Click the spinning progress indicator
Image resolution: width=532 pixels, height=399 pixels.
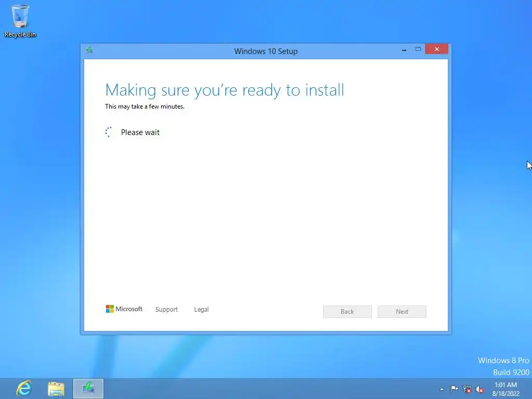pos(109,132)
